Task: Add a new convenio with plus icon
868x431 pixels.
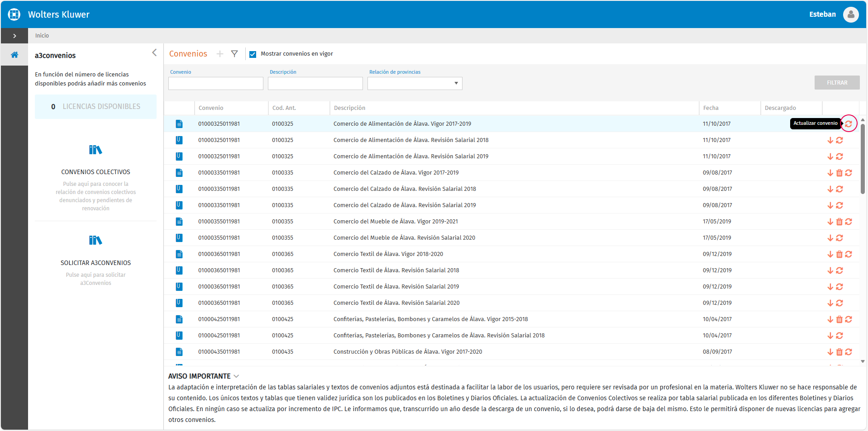Action: pos(220,54)
